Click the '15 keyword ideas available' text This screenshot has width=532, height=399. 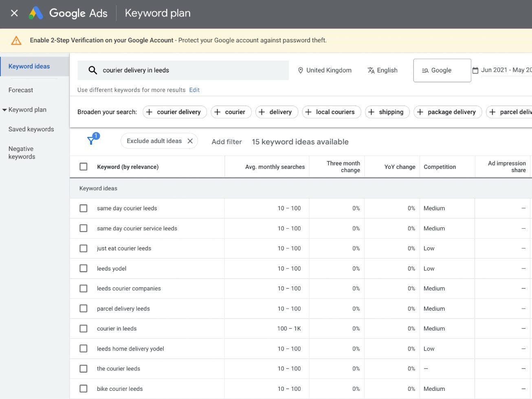point(300,142)
